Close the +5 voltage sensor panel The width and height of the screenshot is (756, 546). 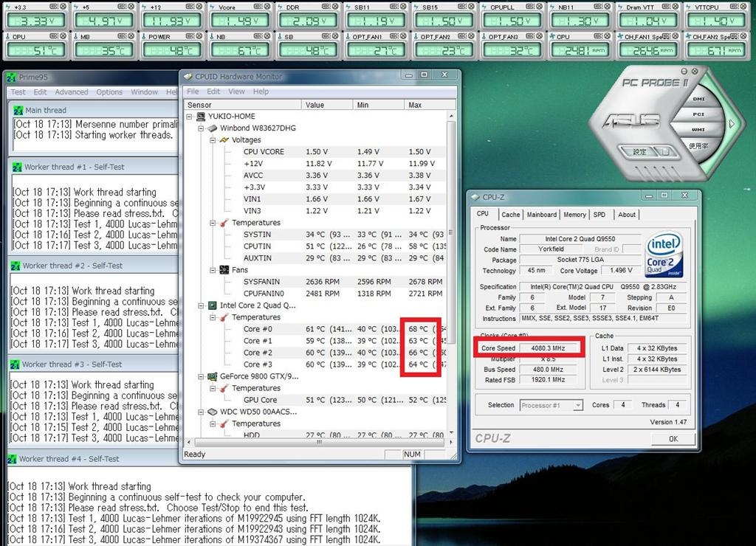[131, 7]
